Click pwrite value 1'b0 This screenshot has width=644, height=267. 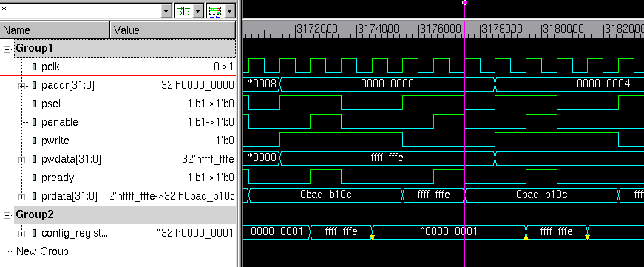pos(225,141)
